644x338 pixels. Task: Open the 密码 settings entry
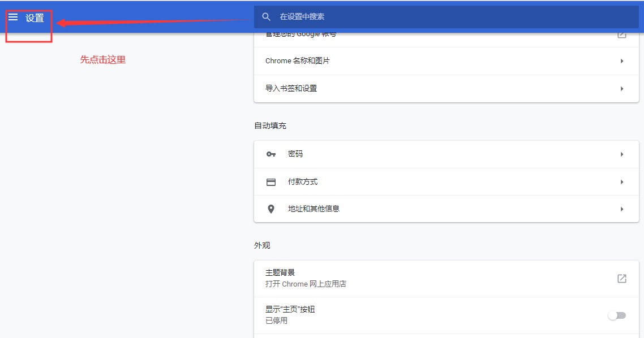tap(446, 154)
